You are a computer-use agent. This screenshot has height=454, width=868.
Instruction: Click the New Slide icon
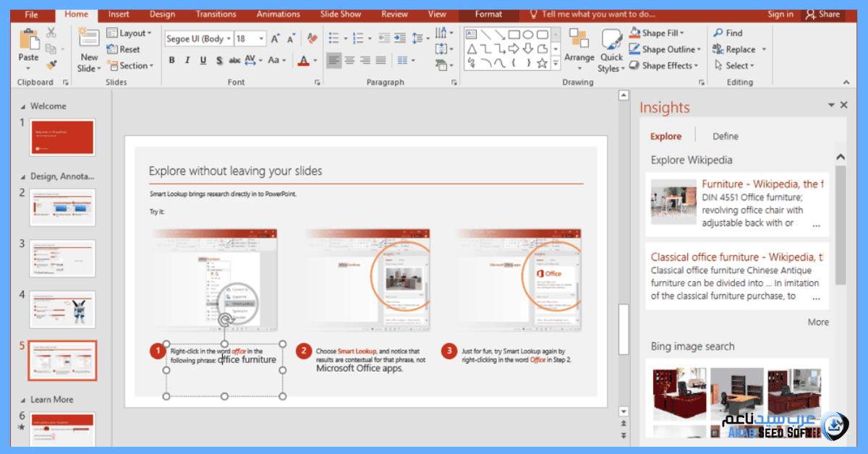tap(89, 40)
